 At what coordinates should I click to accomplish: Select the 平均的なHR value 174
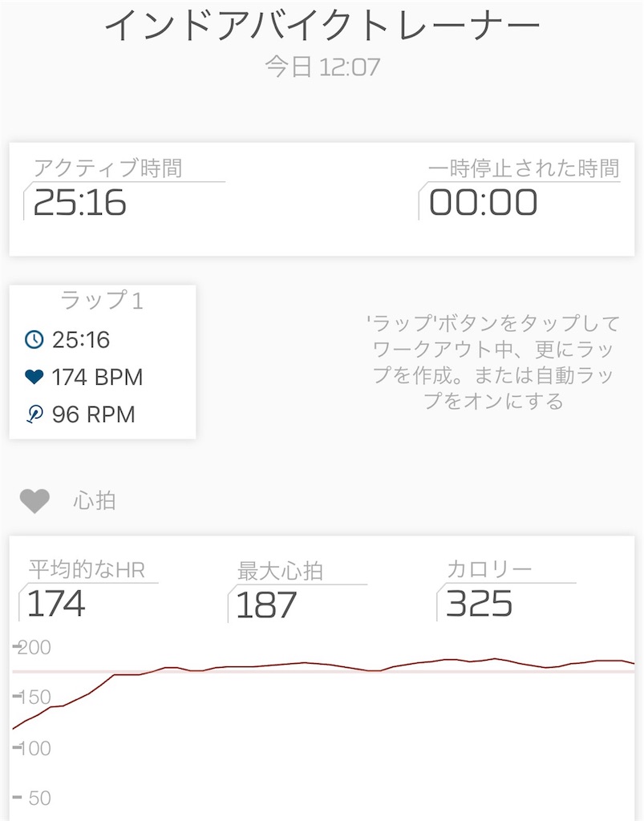pos(56,603)
